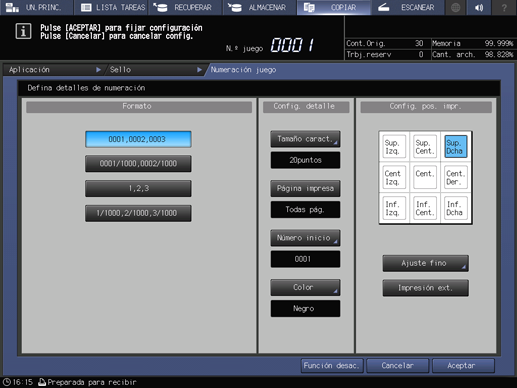Click the Negro color value

point(305,309)
